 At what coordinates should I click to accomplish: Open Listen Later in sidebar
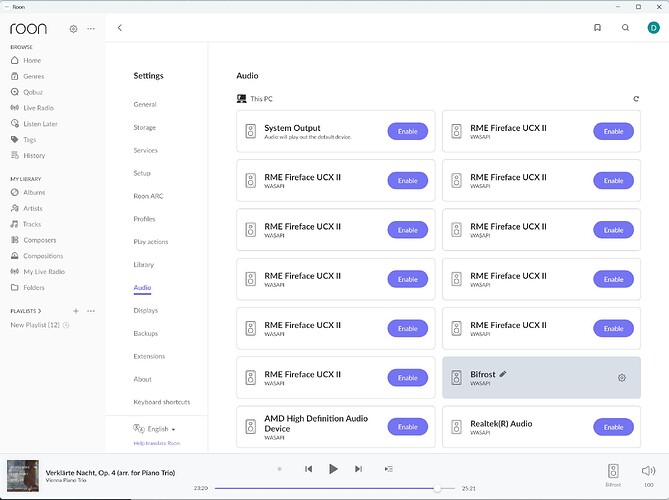34,124
